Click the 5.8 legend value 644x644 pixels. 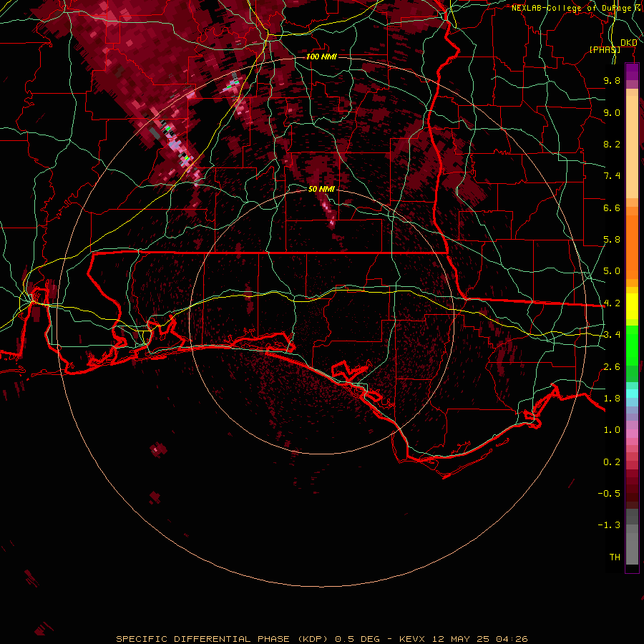coord(612,240)
